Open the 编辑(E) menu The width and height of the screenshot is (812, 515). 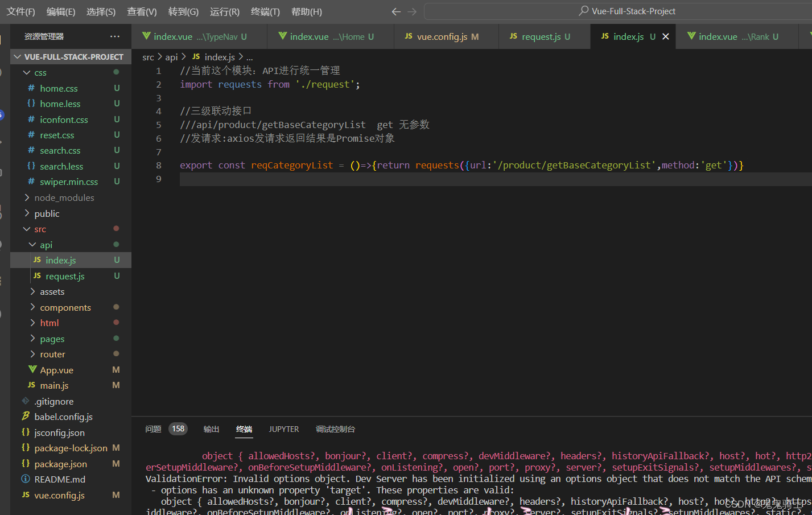click(x=61, y=11)
